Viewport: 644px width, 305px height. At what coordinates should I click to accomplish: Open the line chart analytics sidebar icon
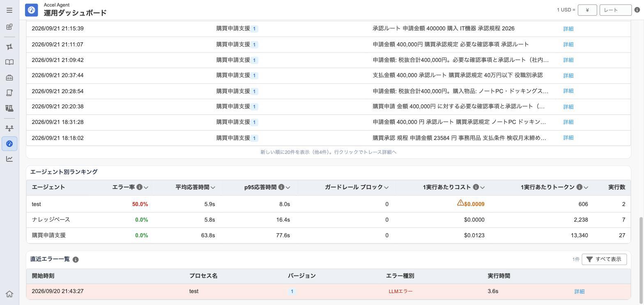pos(9,159)
